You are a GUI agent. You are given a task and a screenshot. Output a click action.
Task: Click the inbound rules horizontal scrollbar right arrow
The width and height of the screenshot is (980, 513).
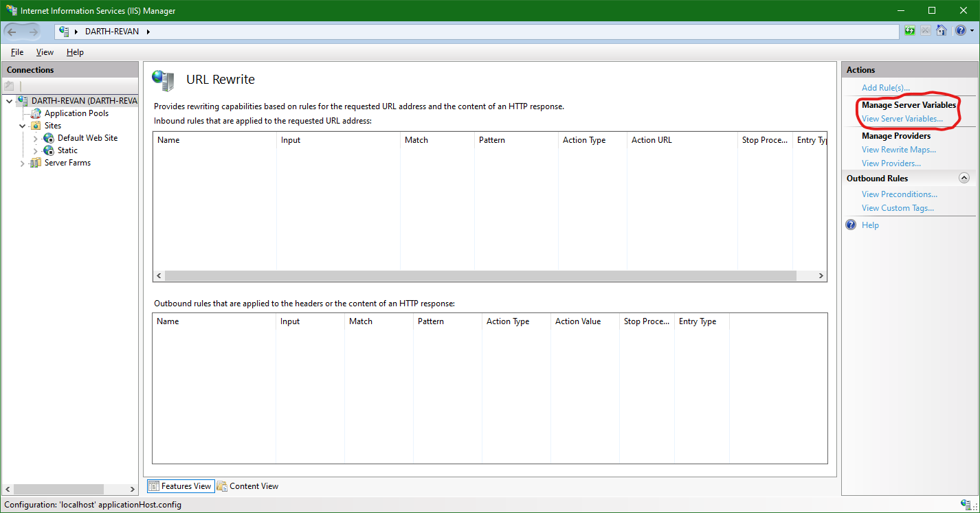click(x=821, y=275)
